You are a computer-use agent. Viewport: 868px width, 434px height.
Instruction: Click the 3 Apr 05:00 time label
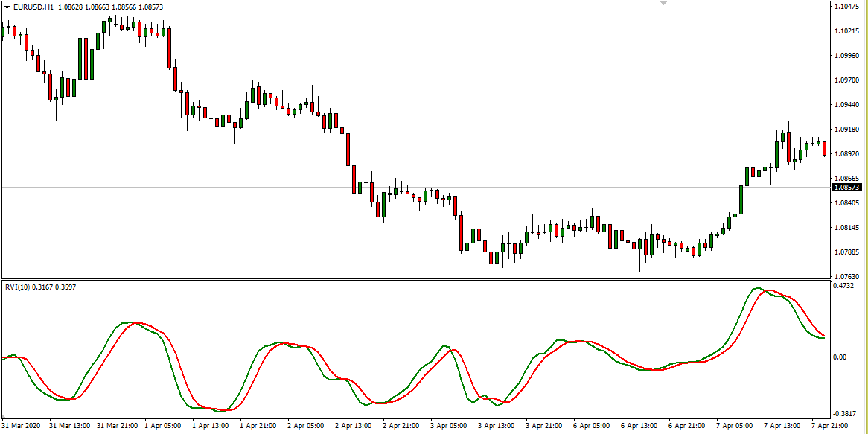pos(448,427)
